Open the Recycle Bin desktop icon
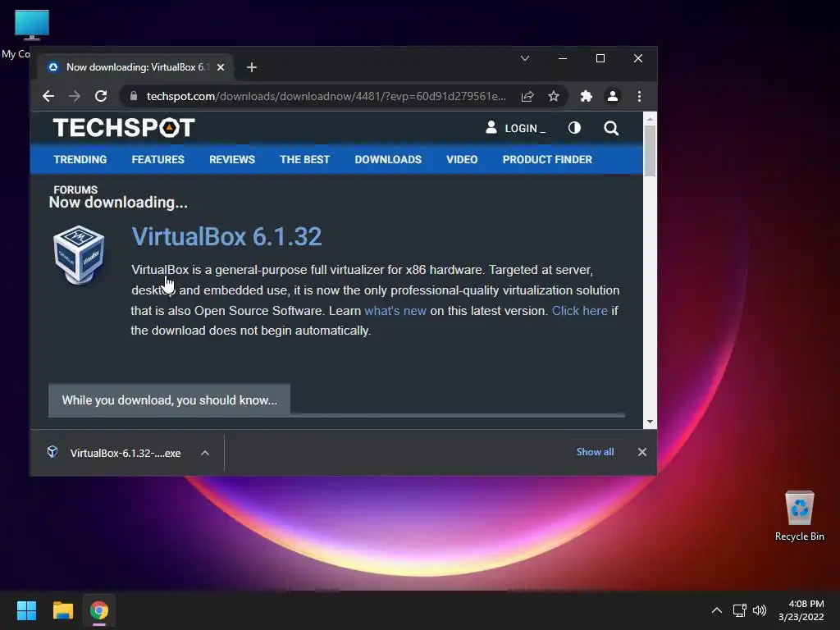 [x=799, y=516]
